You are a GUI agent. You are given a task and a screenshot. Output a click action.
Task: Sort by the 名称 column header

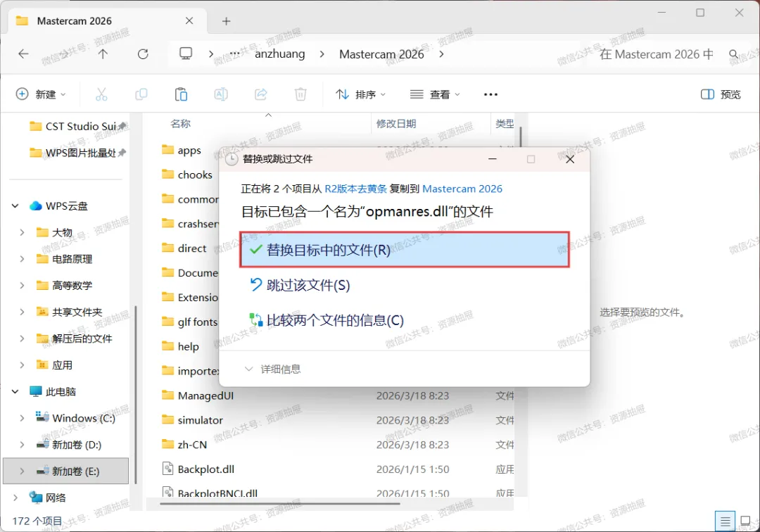pyautogui.click(x=180, y=124)
